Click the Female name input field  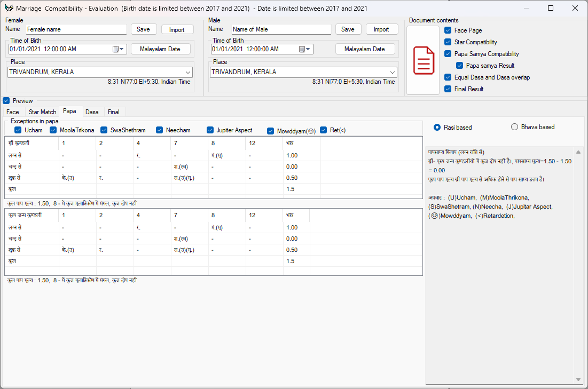click(76, 29)
